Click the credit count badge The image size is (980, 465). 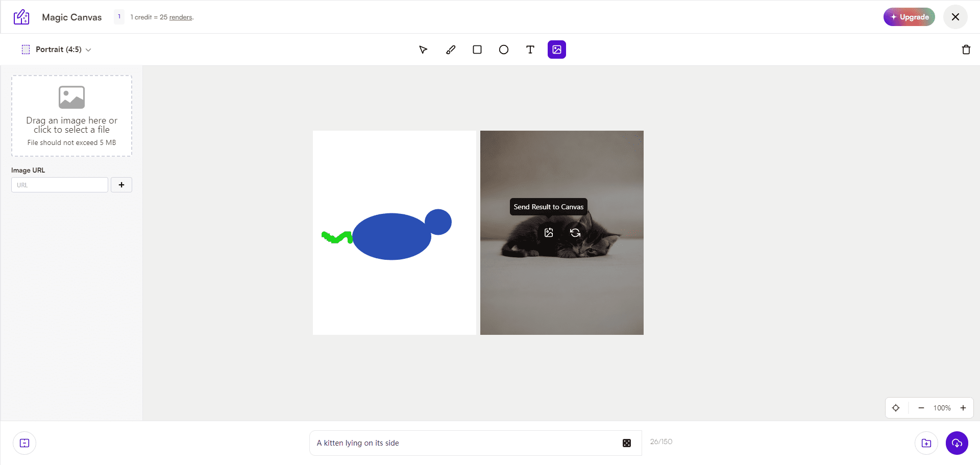coord(119,17)
